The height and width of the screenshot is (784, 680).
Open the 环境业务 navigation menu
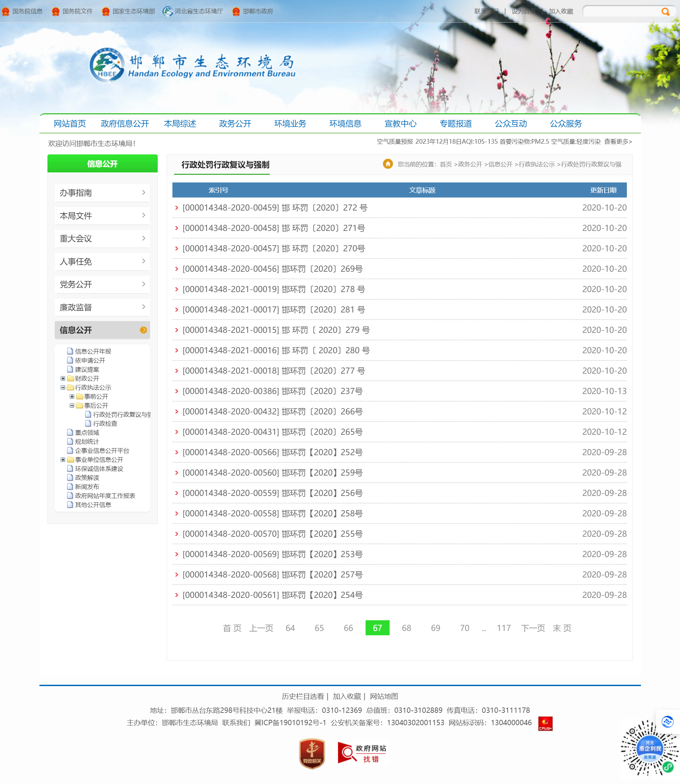click(x=290, y=124)
